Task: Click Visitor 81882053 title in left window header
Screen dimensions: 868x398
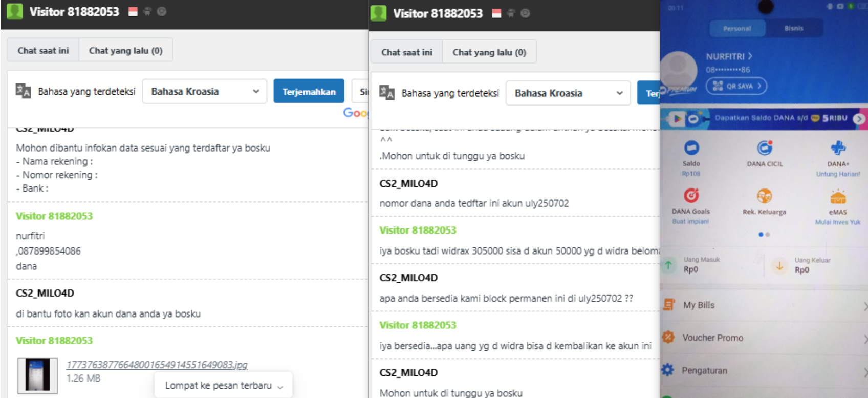Action: (x=74, y=11)
